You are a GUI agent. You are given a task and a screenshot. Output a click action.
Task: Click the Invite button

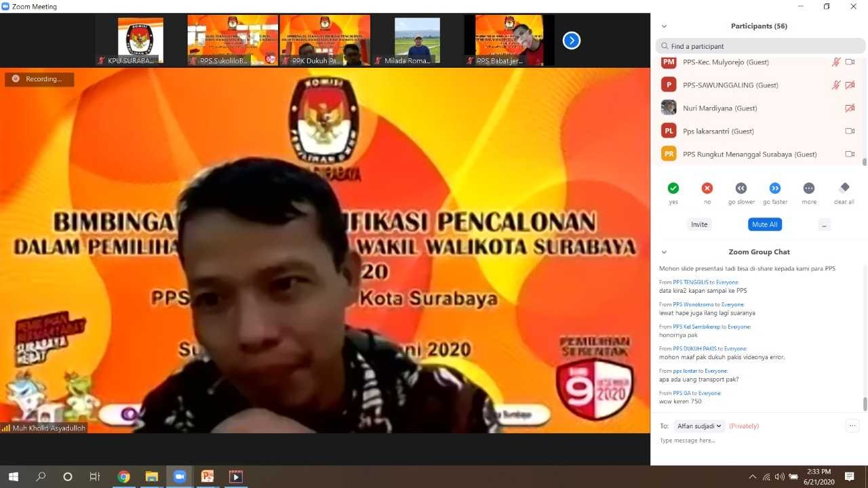pos(699,224)
